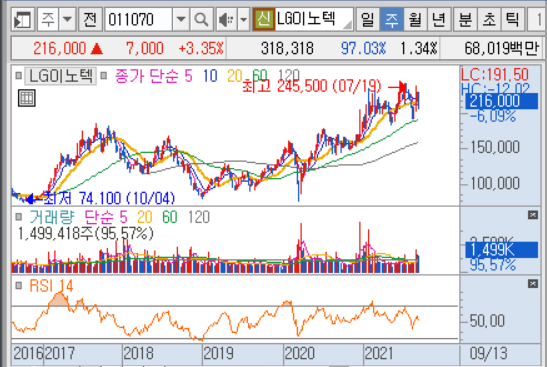Viewport: 547px width, 367px height.
Task: Click the stock code field 011070
Action: point(138,20)
